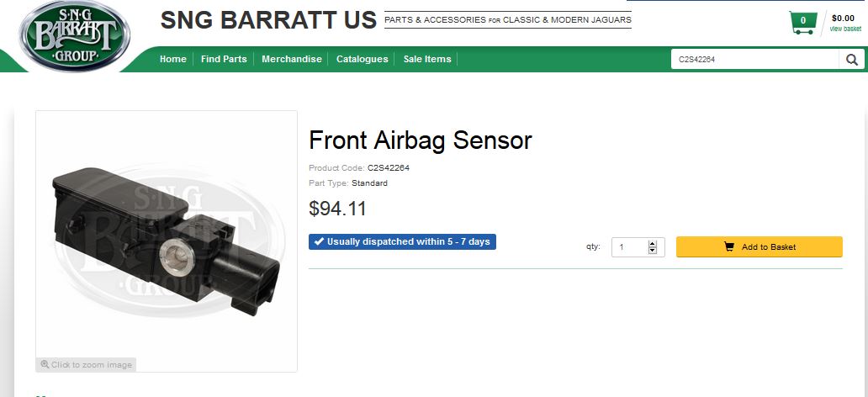Screen dimensions: 868x397
Task: Click the SNG BARRATT US site title
Action: coord(268,20)
